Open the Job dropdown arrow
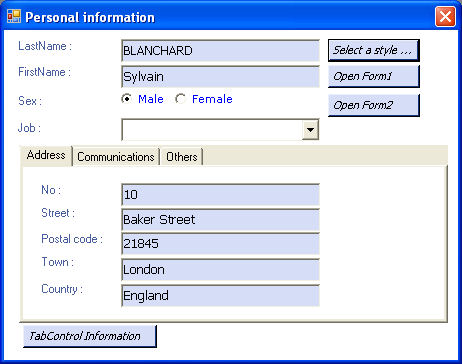The height and width of the screenshot is (364, 462). tap(310, 129)
